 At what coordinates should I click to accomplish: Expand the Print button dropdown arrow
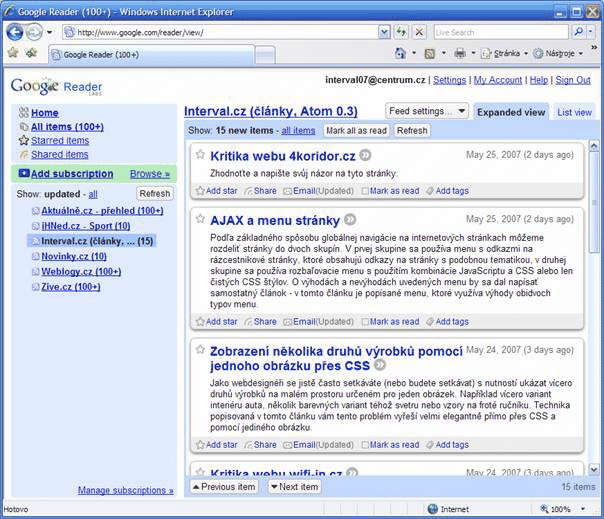click(473, 53)
